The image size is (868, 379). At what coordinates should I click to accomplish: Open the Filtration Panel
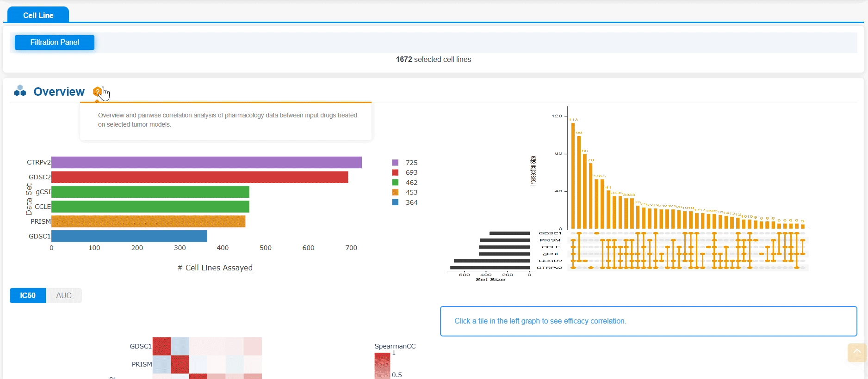click(x=55, y=43)
